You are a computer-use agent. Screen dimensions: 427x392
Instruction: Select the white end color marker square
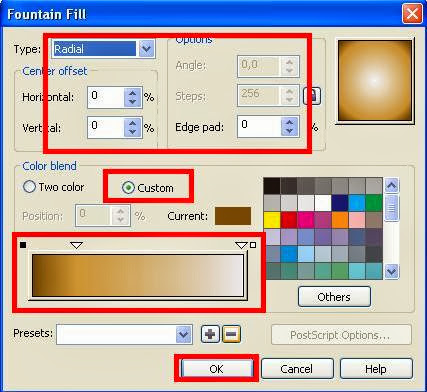click(253, 245)
